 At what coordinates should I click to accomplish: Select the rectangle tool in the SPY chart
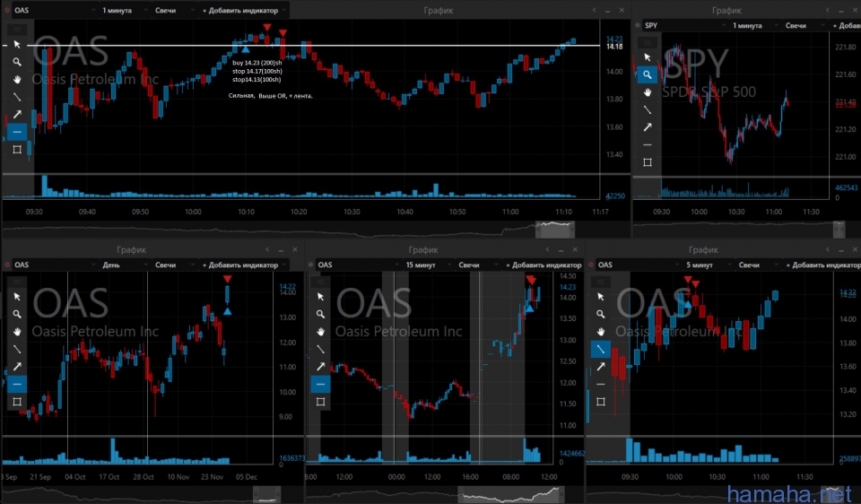point(648,162)
